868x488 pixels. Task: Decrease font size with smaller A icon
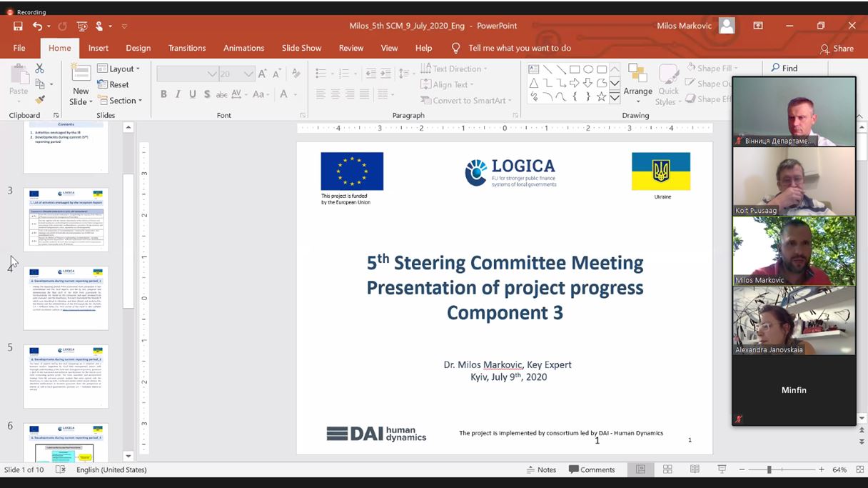click(x=276, y=74)
